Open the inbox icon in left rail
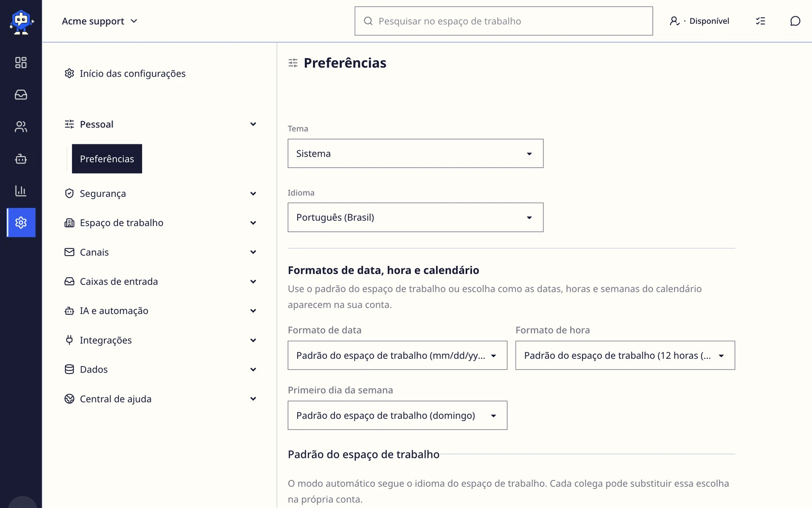The image size is (812, 508). pos(21,95)
